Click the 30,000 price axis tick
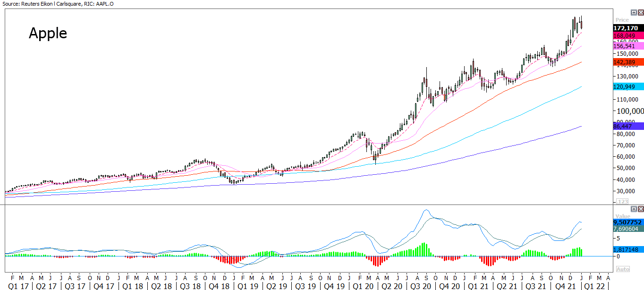Screen dimensions: 644x290 coord(626,191)
